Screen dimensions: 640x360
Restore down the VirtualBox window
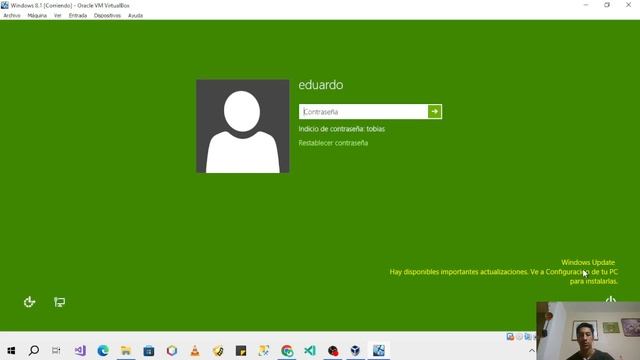(x=607, y=5)
